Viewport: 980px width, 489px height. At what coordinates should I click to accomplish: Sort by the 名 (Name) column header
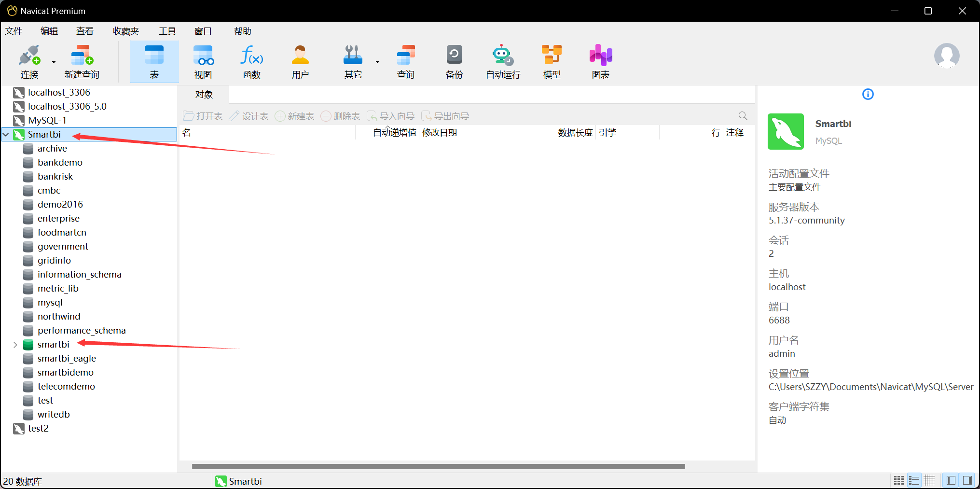click(267, 133)
